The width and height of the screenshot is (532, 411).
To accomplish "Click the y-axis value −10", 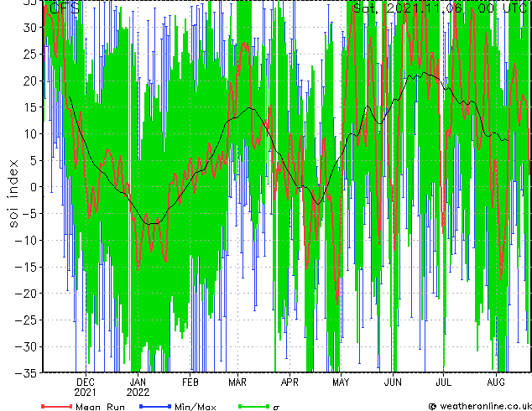I will point(25,241).
